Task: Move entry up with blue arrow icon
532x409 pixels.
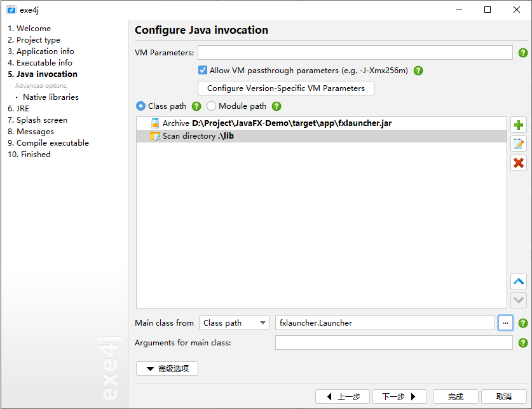Action: click(519, 281)
